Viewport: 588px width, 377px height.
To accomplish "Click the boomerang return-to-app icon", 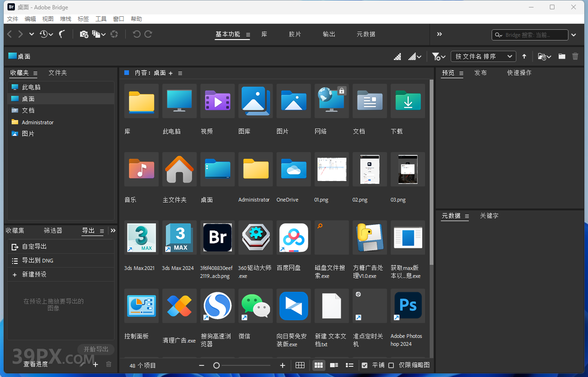I will [61, 34].
